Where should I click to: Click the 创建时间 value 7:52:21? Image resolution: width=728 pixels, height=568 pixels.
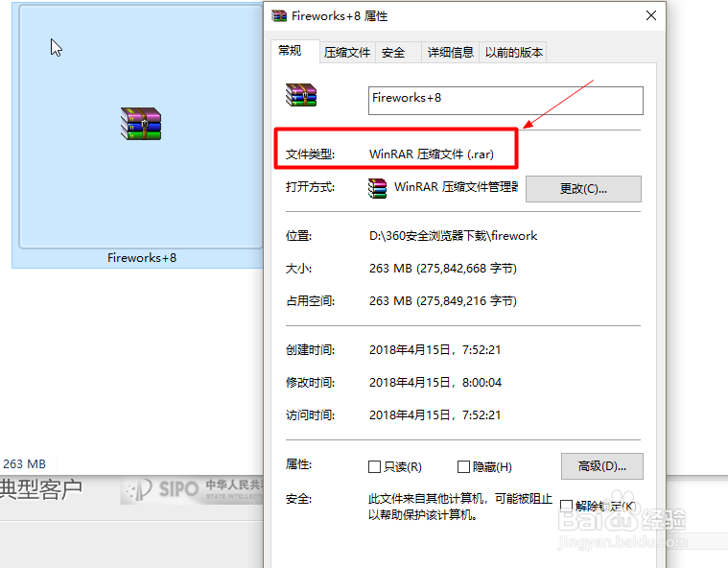(481, 349)
